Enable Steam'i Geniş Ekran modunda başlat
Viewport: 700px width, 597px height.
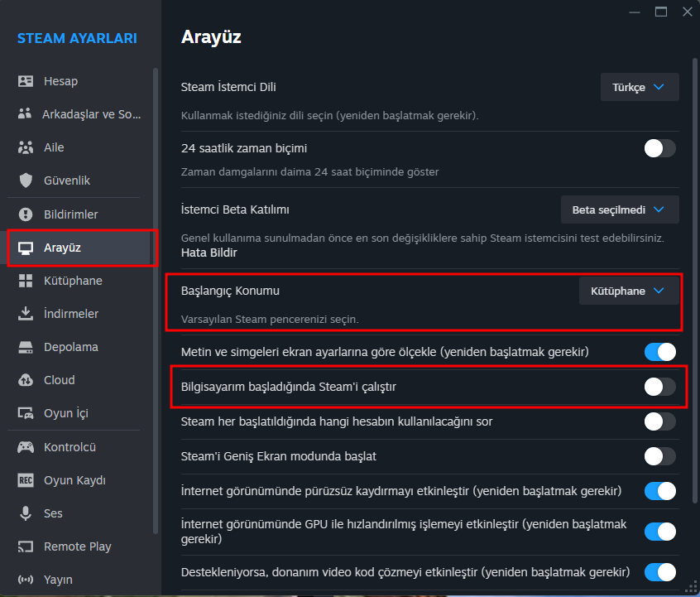pyautogui.click(x=659, y=456)
